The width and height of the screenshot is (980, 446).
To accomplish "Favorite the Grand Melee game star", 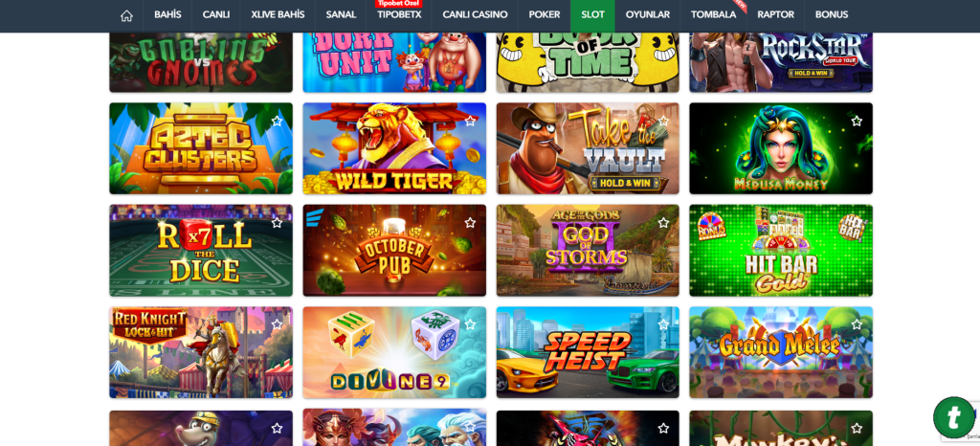I will click(857, 324).
